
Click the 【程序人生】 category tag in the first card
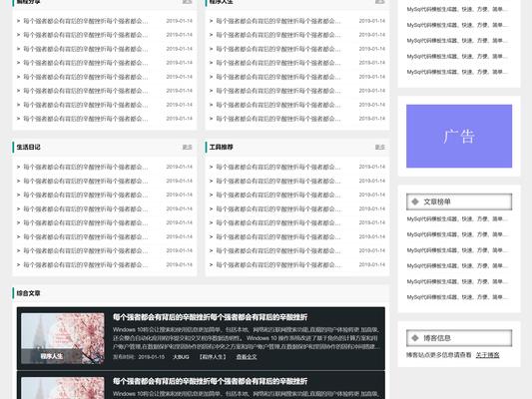(213, 357)
